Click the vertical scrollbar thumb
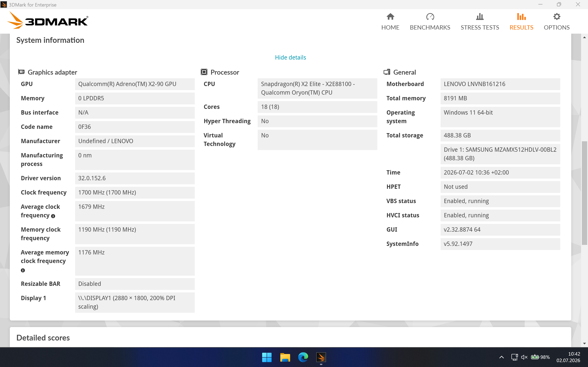The image size is (588, 367). tap(584, 193)
